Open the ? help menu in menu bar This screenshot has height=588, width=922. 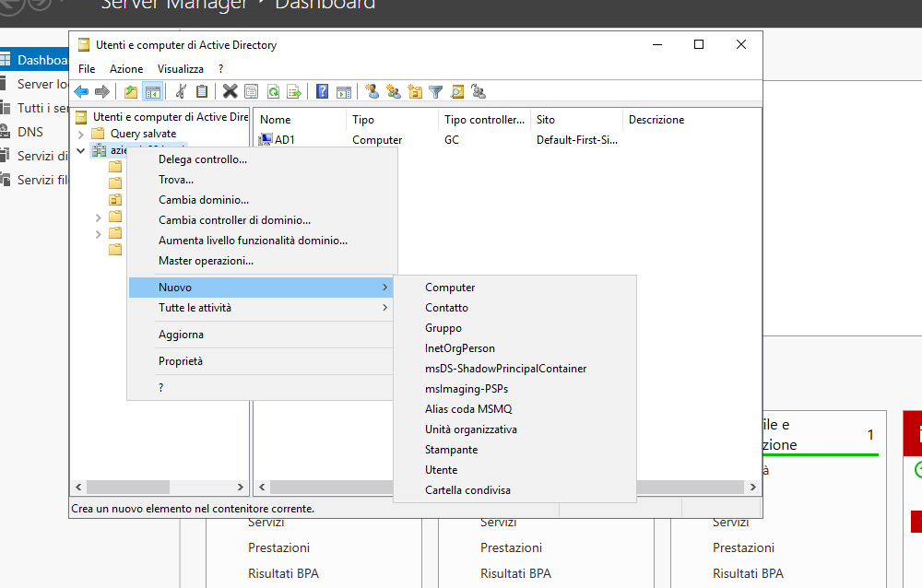pos(220,69)
